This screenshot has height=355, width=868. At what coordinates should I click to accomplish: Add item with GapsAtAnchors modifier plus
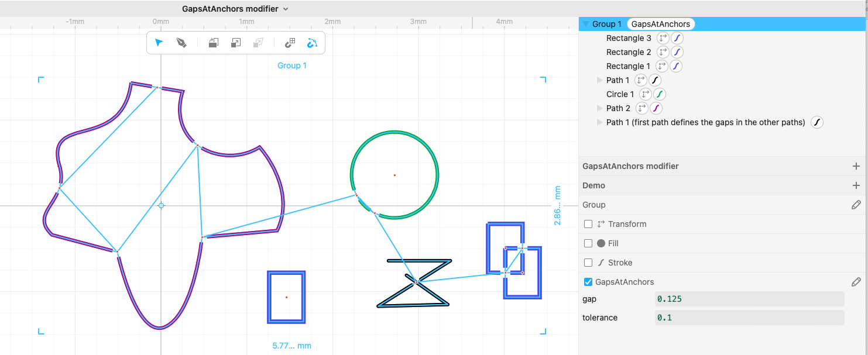pos(856,166)
